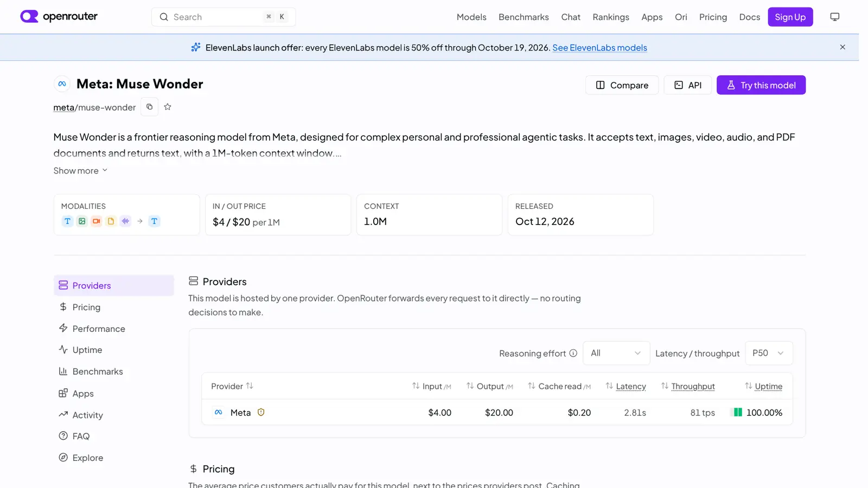Sort table by Cache read price
Viewport: 868px width, 488px height.
559,386
